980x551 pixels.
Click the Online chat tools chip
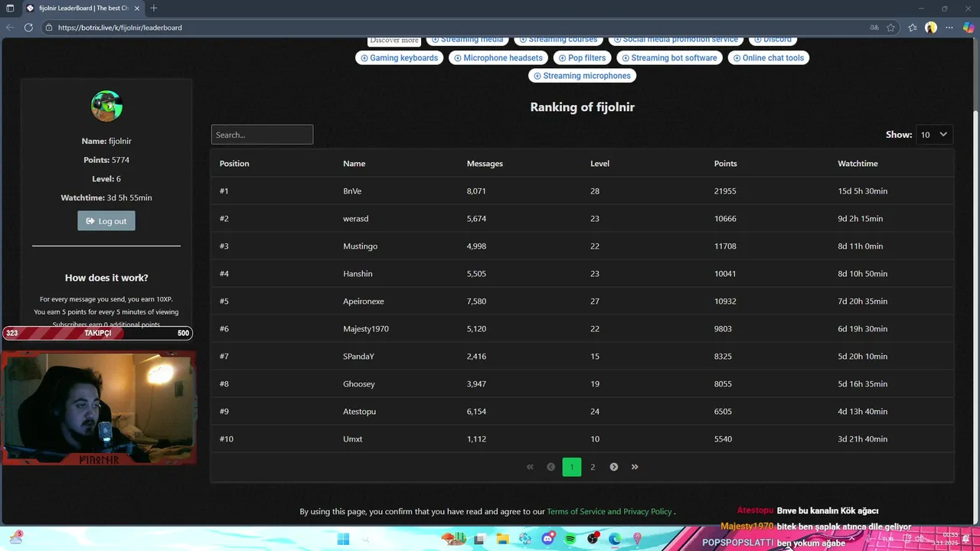click(x=769, y=58)
